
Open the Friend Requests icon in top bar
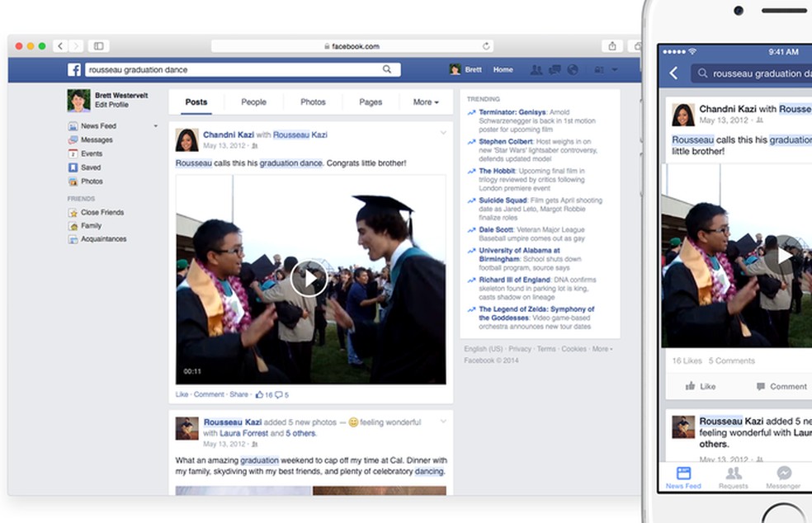537,69
